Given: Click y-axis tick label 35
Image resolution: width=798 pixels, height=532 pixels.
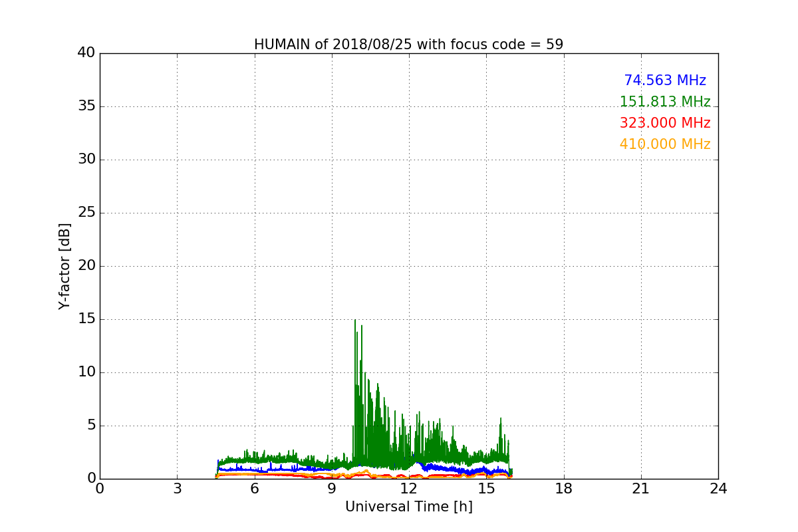Looking at the screenshot, I should coord(86,106).
